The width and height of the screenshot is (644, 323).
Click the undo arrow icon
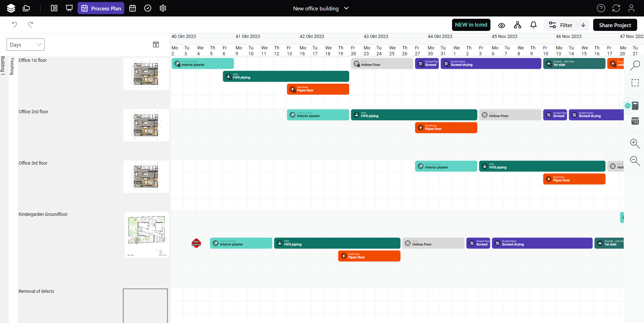click(x=14, y=25)
